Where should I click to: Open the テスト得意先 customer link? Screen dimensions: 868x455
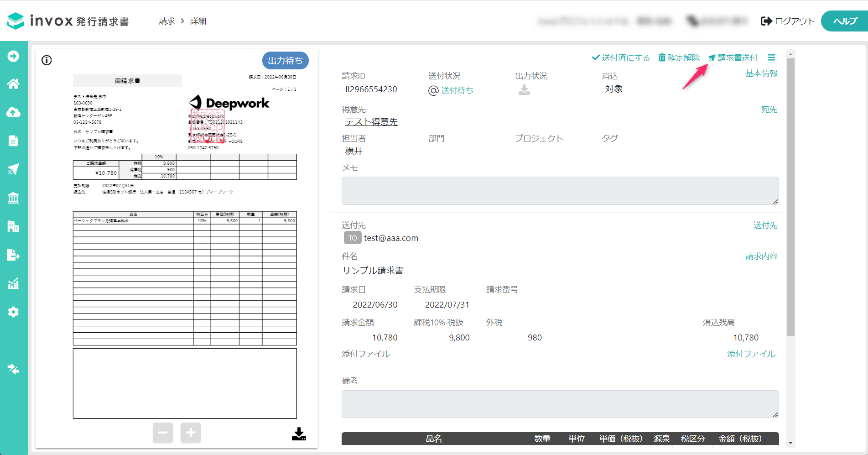coord(371,122)
